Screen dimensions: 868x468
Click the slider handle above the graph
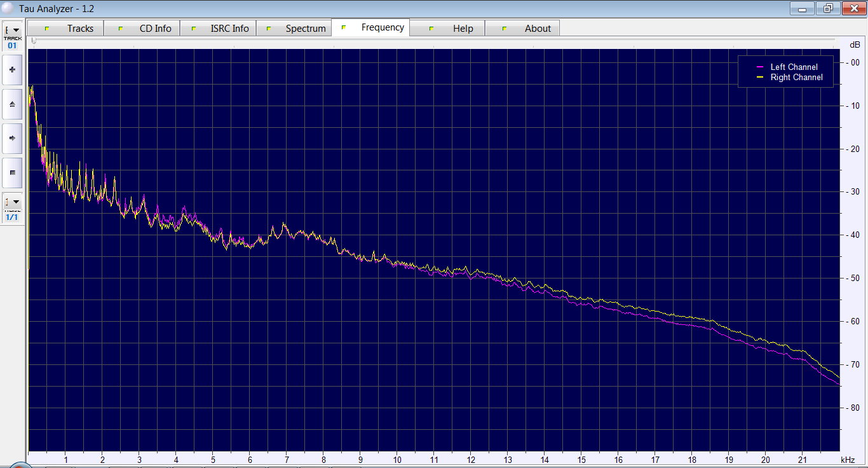[x=34, y=41]
